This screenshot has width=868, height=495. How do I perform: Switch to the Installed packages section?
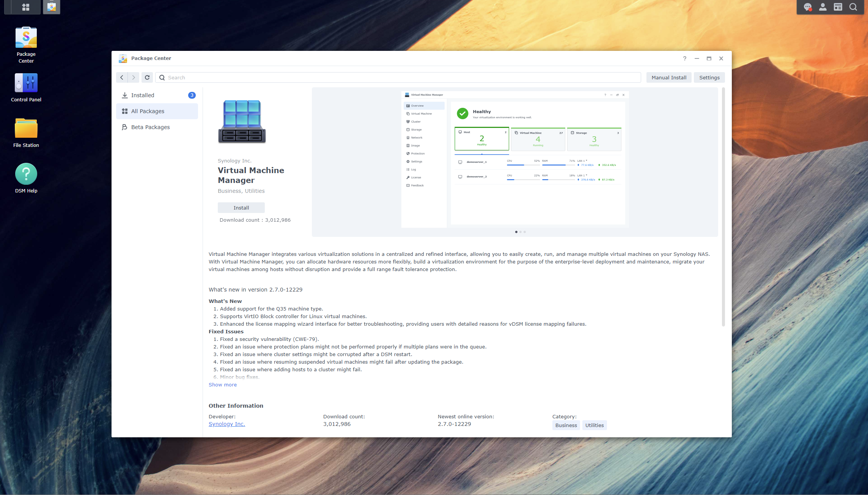[x=143, y=95]
